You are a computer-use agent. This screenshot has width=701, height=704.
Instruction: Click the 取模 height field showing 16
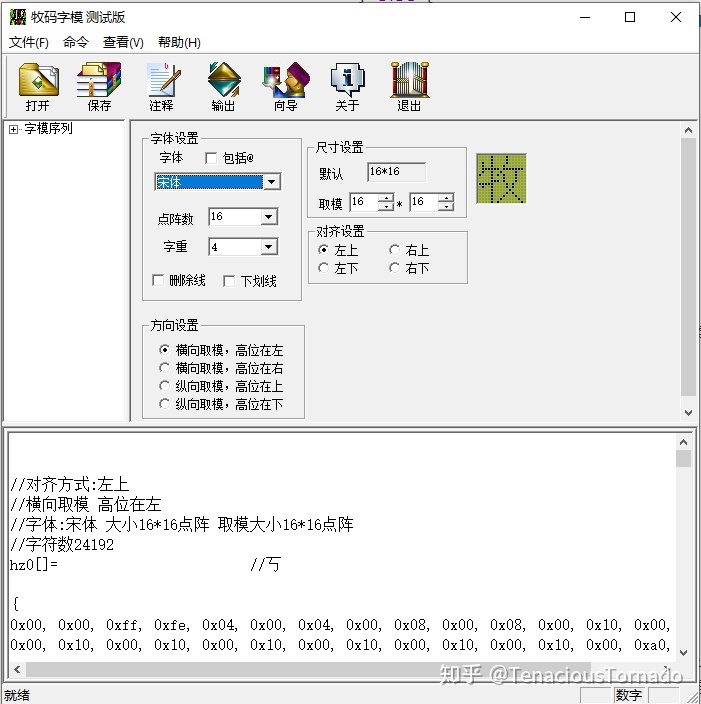point(424,202)
